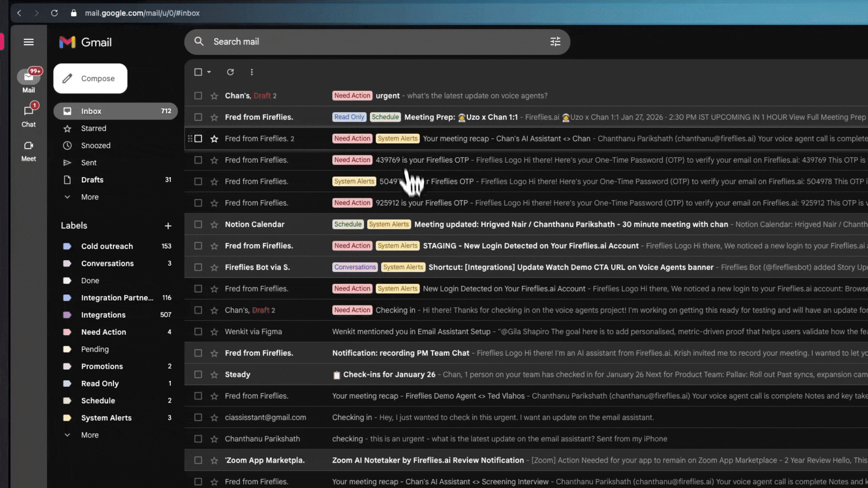This screenshot has width=868, height=488.
Task: Open the Snoozed folder
Action: point(115,145)
